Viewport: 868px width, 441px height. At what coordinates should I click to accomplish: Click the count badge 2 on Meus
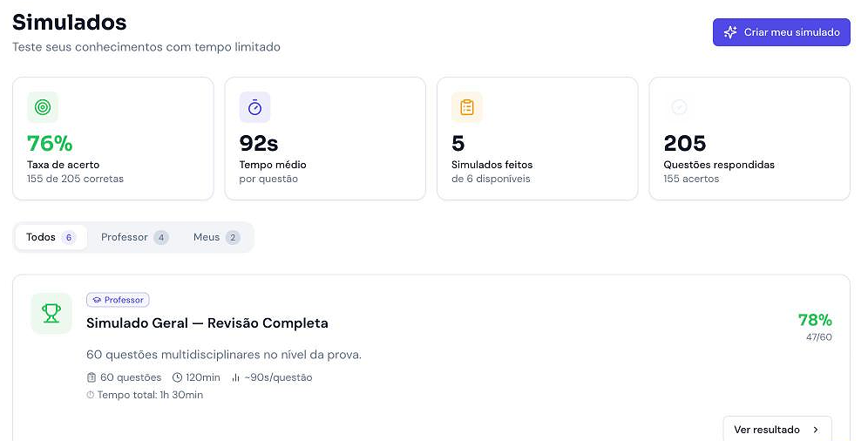click(233, 237)
